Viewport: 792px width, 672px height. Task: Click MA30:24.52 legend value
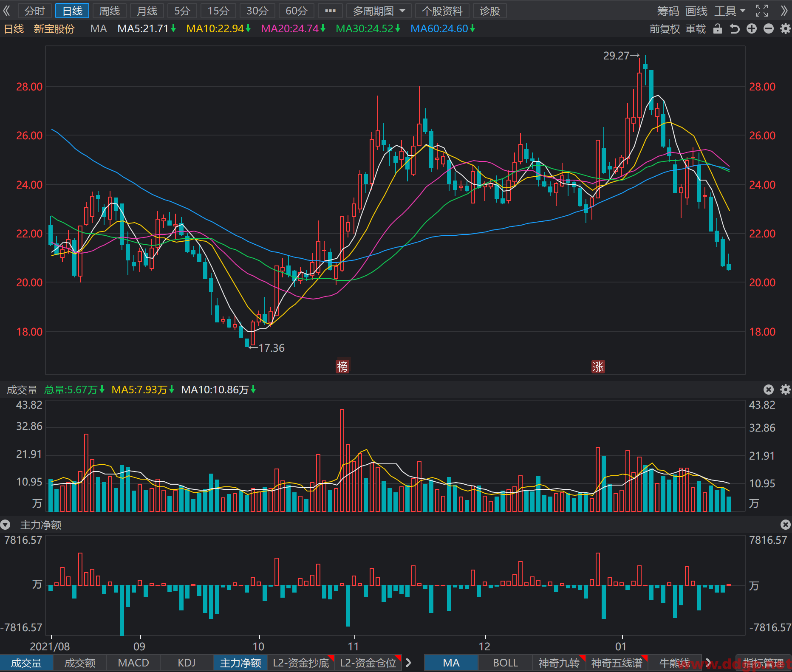[368, 29]
